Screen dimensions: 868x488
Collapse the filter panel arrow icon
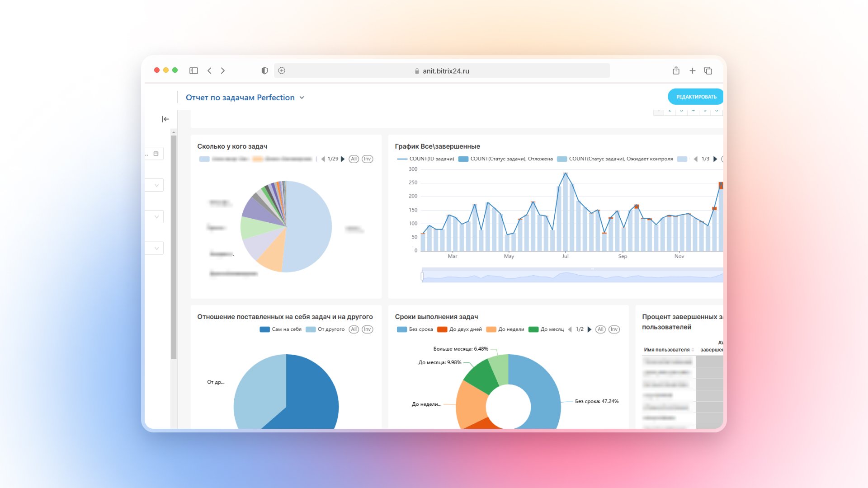165,119
